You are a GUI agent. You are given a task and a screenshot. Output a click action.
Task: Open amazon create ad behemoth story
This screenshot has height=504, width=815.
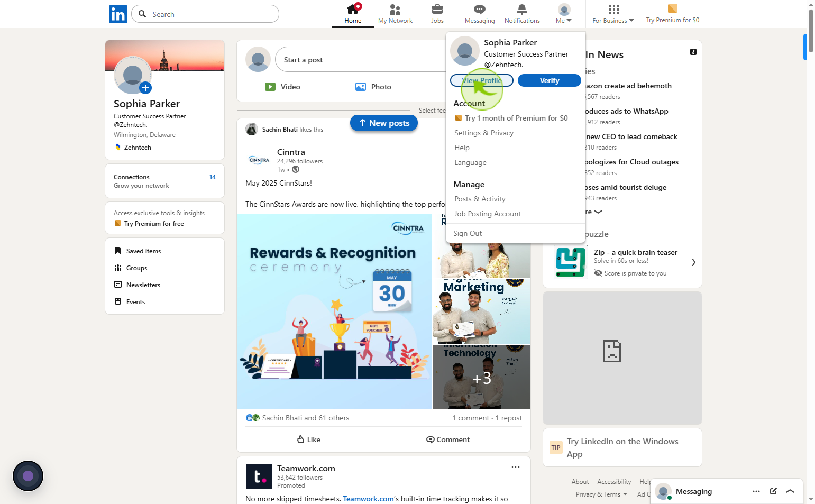[x=628, y=86]
